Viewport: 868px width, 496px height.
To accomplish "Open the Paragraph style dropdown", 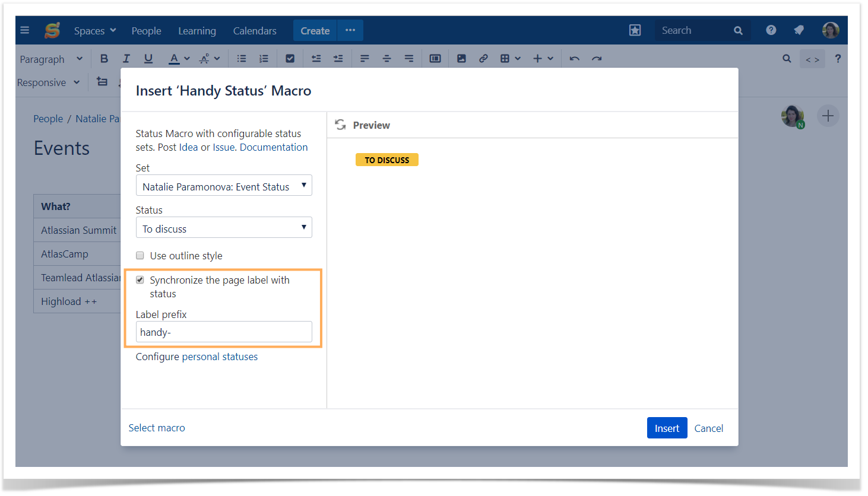I will click(51, 59).
